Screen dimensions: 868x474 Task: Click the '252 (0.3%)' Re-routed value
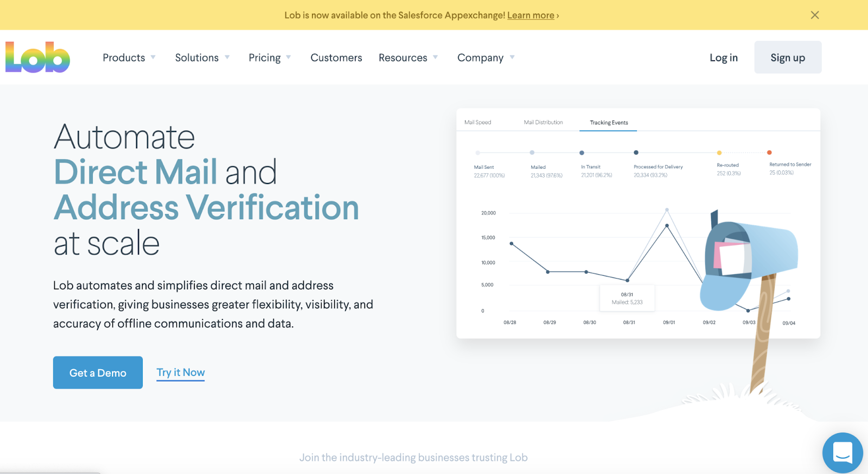click(x=729, y=173)
